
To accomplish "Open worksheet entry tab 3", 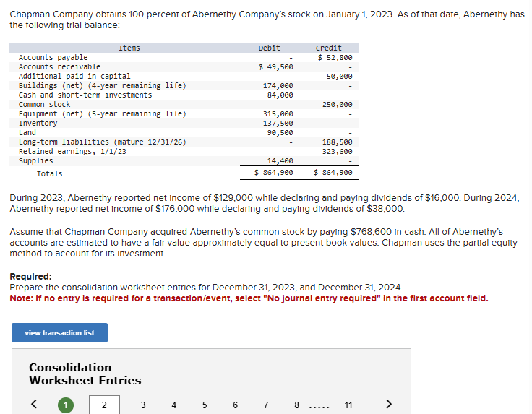I will (x=143, y=405).
